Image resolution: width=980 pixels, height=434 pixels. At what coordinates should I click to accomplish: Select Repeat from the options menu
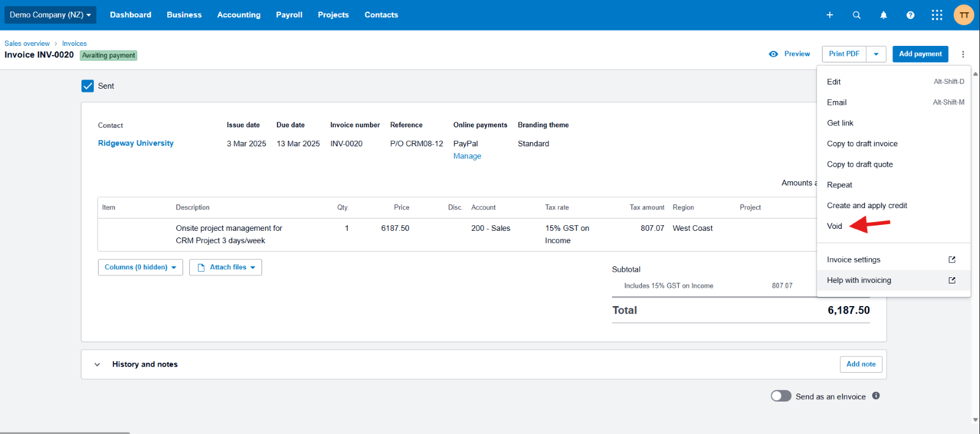[x=894, y=185]
